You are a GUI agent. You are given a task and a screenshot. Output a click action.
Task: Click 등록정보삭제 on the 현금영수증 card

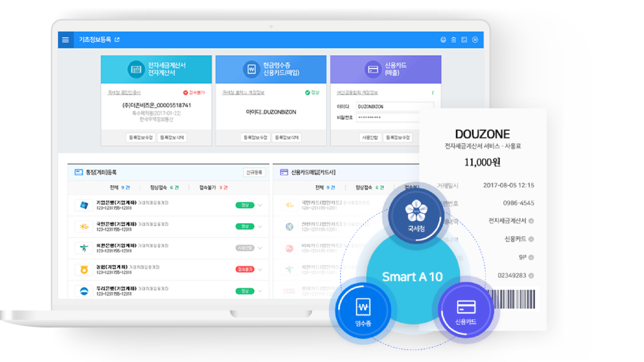[287, 137]
